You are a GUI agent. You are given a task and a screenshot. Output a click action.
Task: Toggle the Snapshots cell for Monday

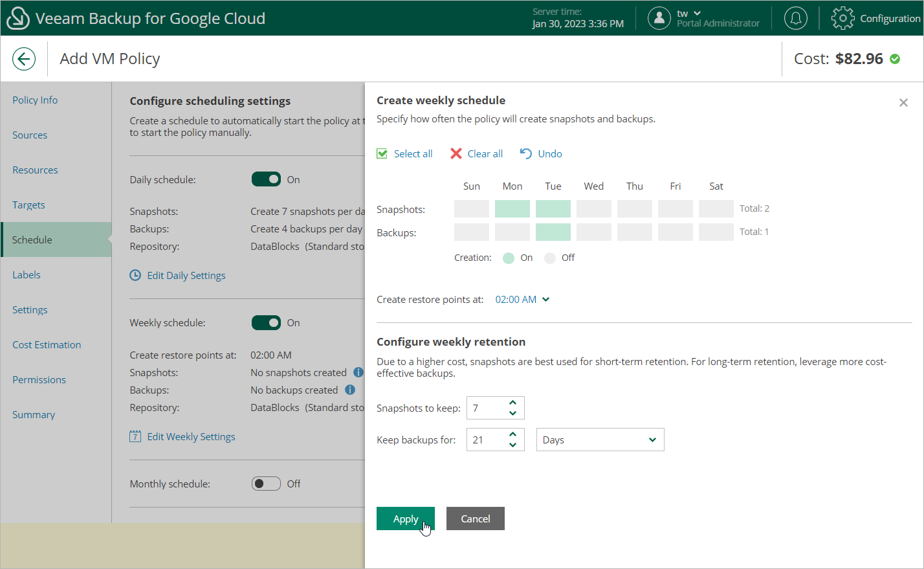[512, 208]
